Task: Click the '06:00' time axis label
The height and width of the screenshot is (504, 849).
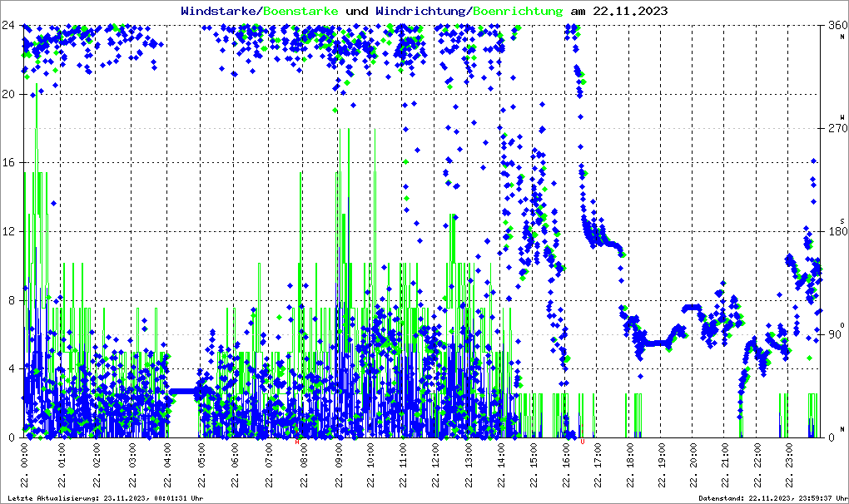Action: click(236, 465)
